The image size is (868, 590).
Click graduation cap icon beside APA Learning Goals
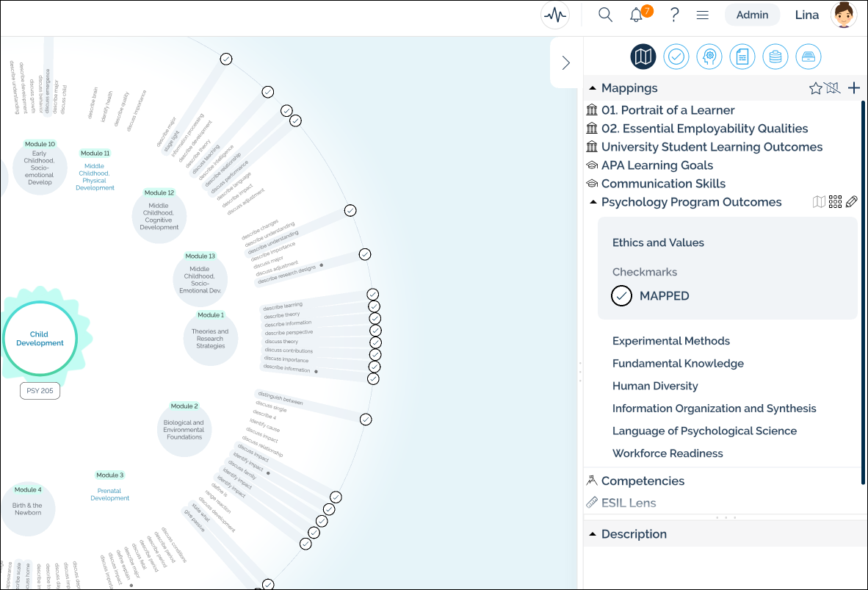tap(592, 165)
